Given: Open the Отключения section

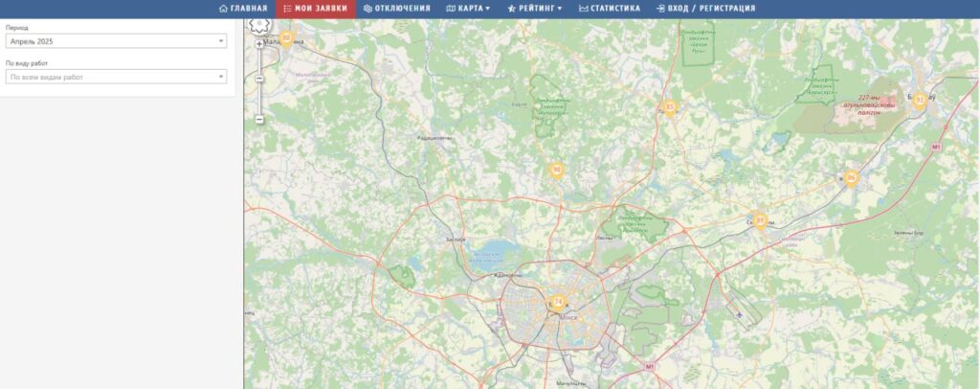Looking at the screenshot, I should [397, 9].
